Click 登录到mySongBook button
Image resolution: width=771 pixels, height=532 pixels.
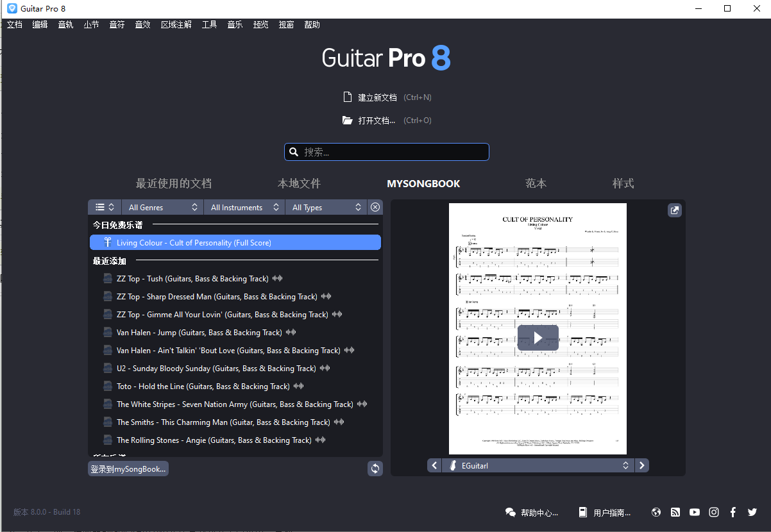click(128, 468)
